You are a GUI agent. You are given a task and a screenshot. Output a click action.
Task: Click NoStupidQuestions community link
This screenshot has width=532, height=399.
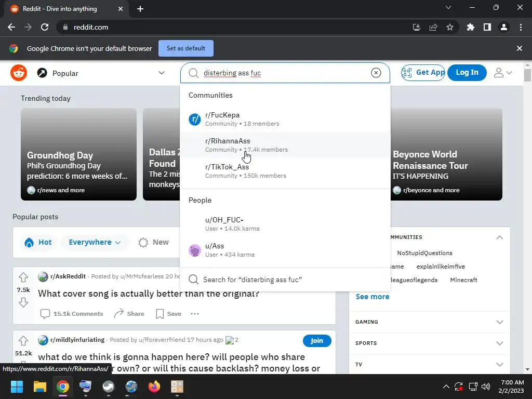(425, 253)
